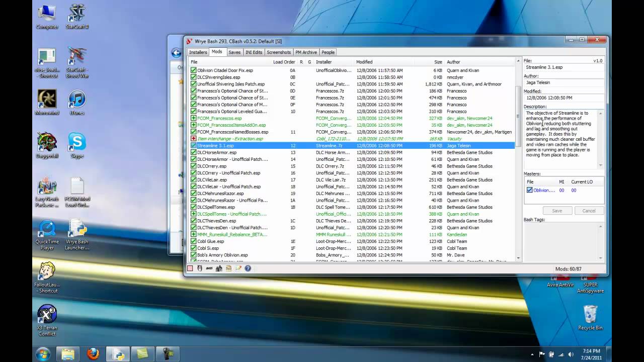Click the scroll down arrow of mod list
The width and height of the screenshot is (644, 362).
(x=519, y=258)
